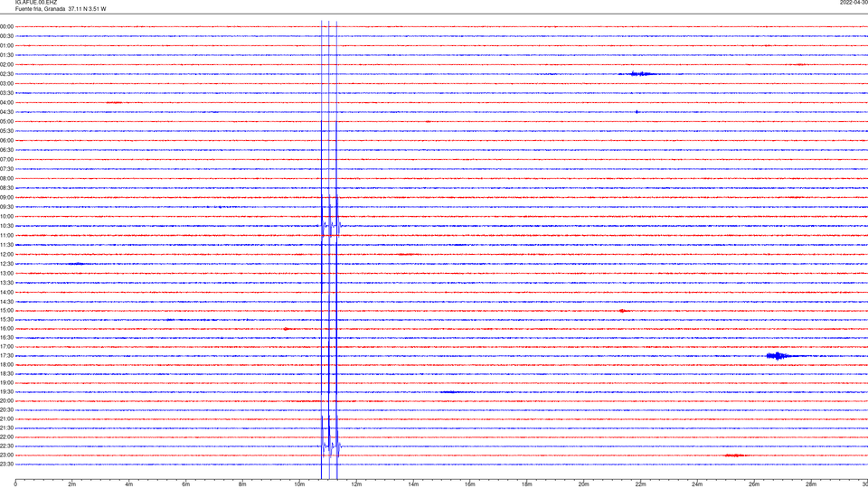Click the red blip on the 16:00 trace
Viewport: 868px width, 488px height.
coord(287,329)
